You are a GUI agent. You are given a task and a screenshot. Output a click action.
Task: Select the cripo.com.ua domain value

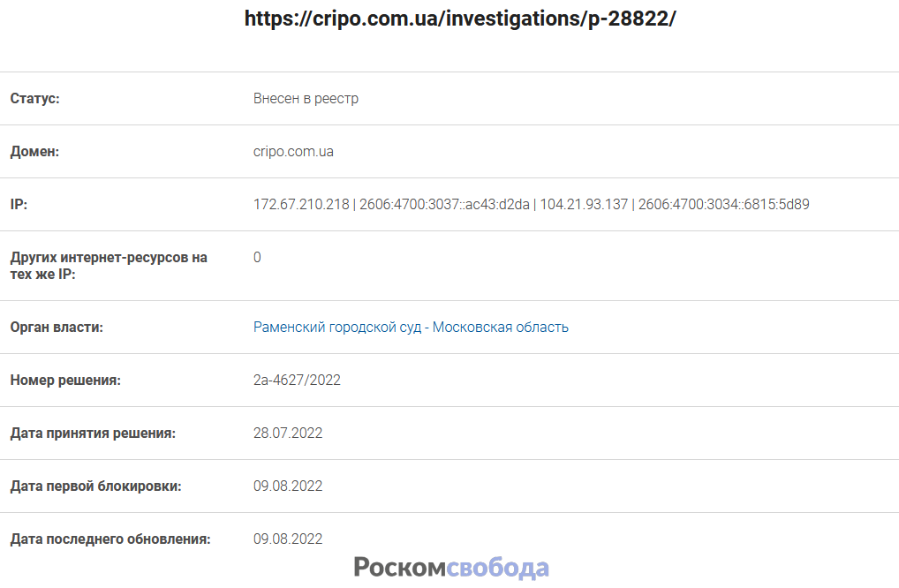pos(293,152)
